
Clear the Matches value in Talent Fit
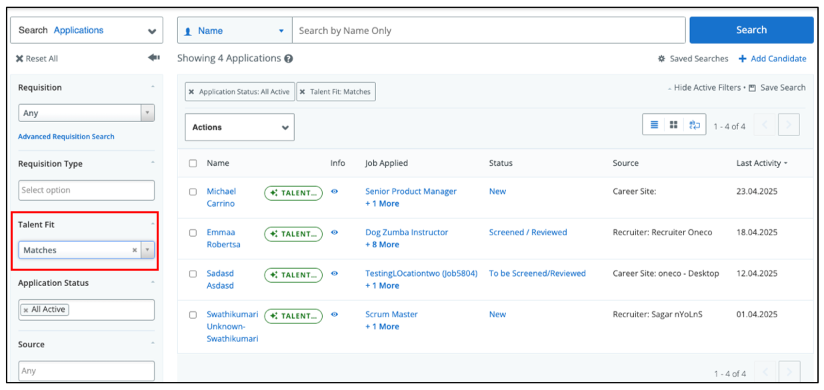click(135, 250)
